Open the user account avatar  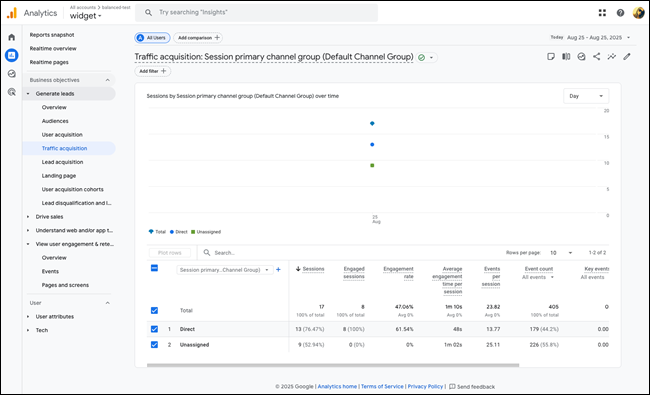point(638,13)
